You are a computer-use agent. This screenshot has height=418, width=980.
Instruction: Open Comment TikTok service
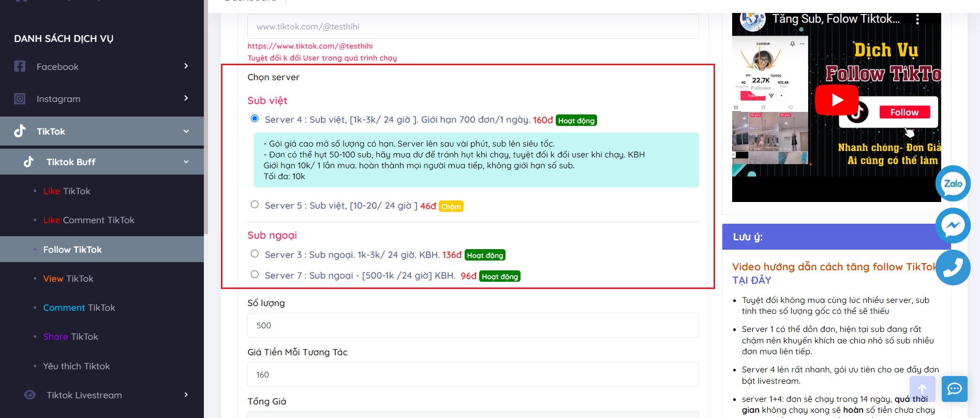point(79,308)
